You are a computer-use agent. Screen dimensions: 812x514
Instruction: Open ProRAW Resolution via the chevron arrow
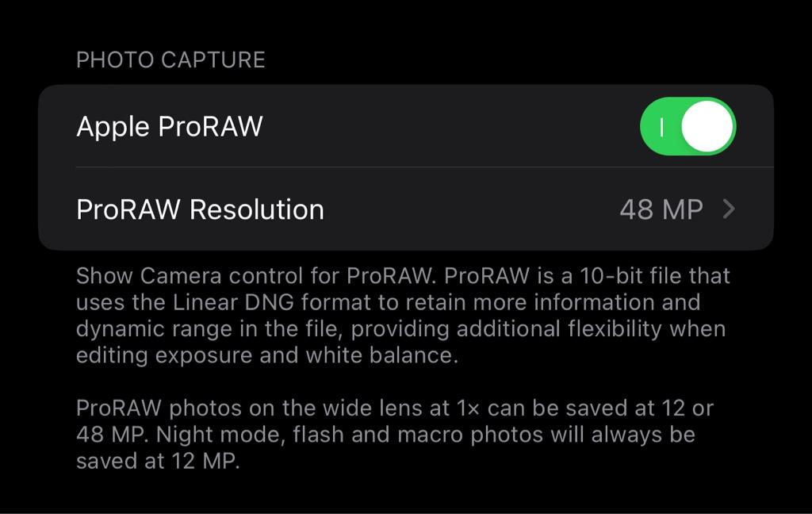pos(730,209)
